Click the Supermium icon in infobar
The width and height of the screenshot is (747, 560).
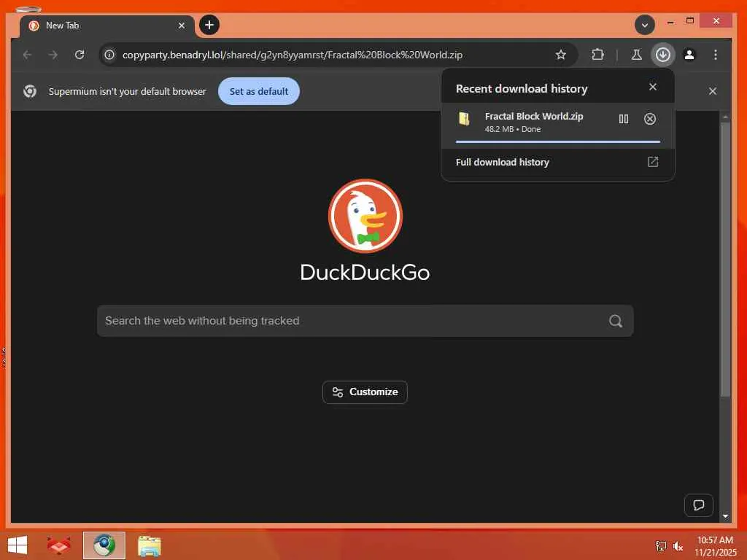(x=29, y=91)
